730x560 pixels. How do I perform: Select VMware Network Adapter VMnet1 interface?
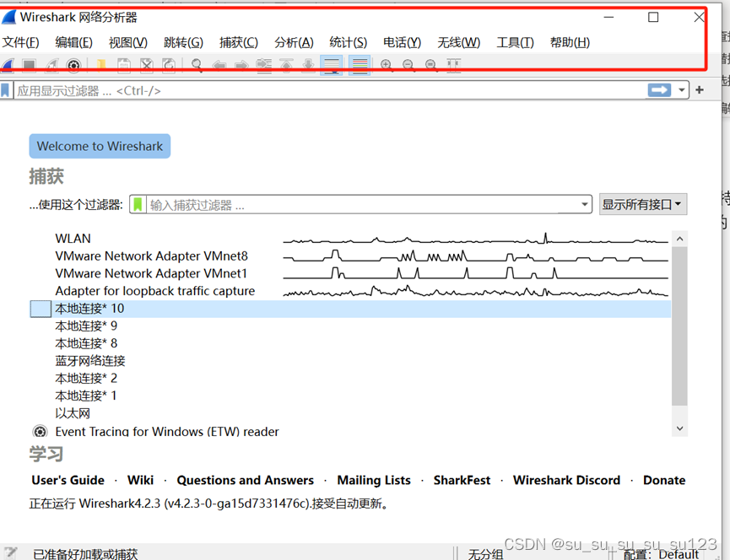(x=350, y=273)
